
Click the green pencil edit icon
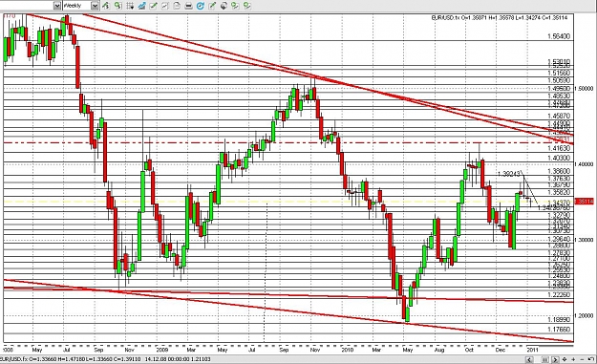[x=212, y=6]
